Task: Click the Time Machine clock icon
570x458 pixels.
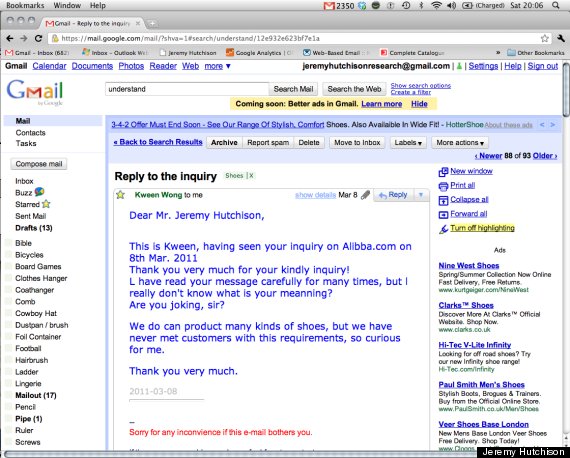Action: click(x=406, y=5)
